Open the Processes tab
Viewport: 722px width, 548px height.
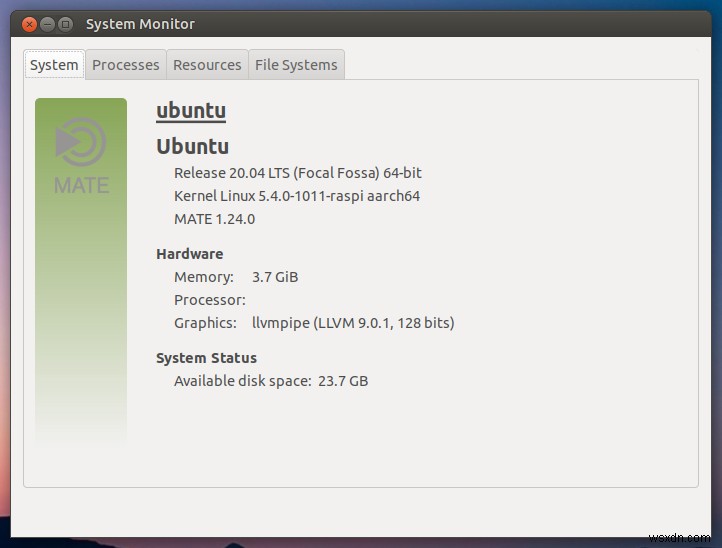126,65
